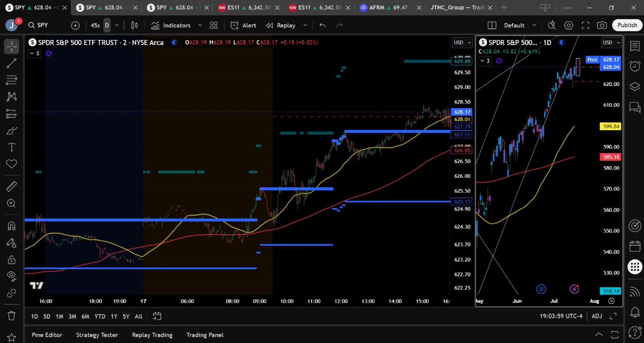Open the candlestick chart type selector
Screen dimensions: 644x343
(134, 26)
